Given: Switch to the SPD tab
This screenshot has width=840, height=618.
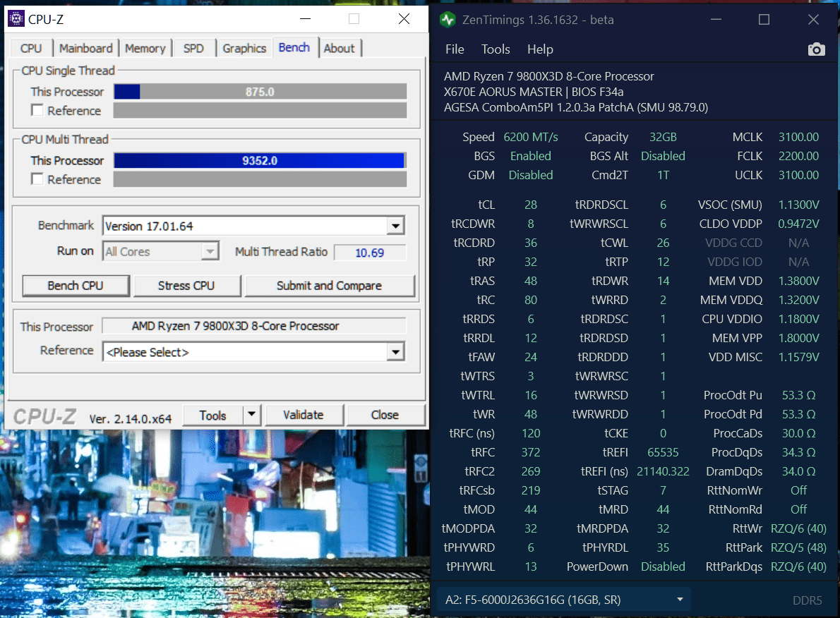Looking at the screenshot, I should [193, 49].
